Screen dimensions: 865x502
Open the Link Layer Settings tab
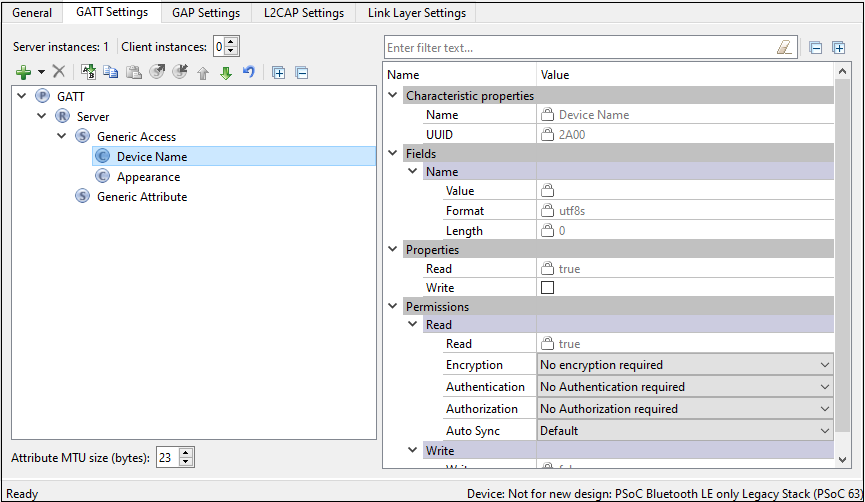coord(416,13)
